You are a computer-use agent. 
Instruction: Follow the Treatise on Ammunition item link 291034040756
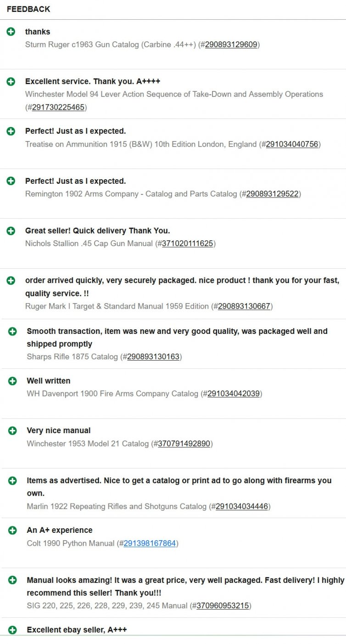pyautogui.click(x=292, y=144)
